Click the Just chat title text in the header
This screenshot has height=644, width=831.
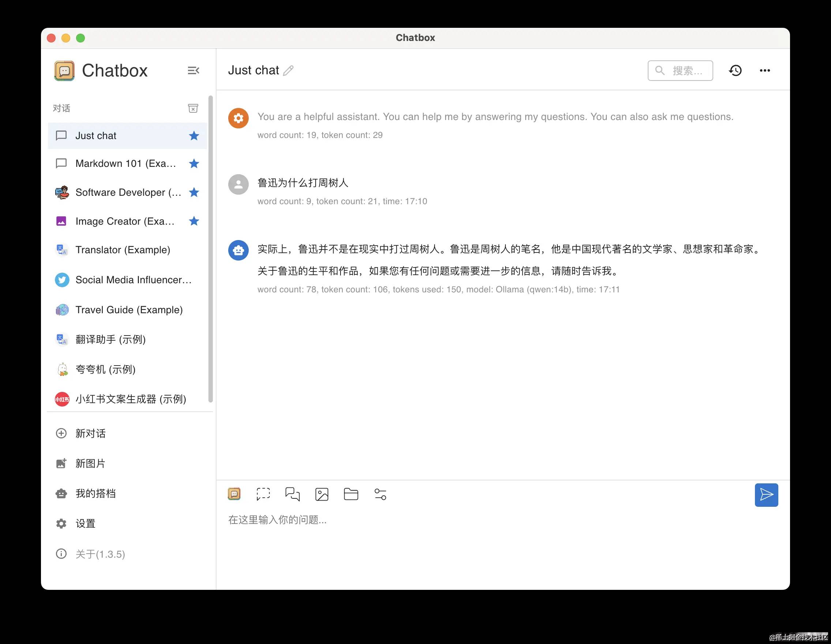point(253,70)
